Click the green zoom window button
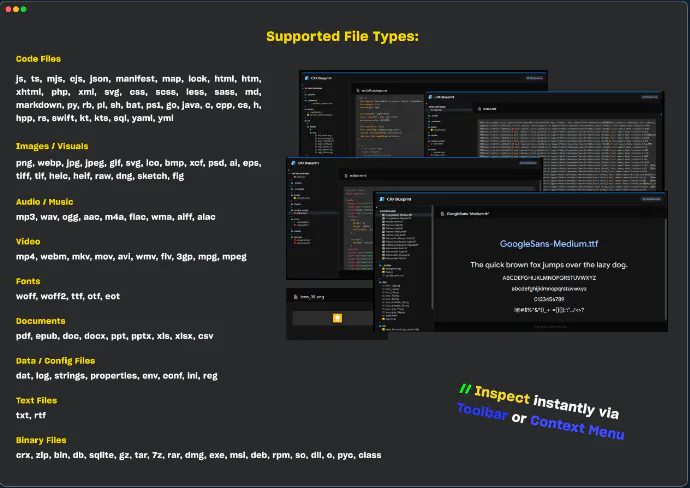The image size is (690, 488). pyautogui.click(x=23, y=9)
